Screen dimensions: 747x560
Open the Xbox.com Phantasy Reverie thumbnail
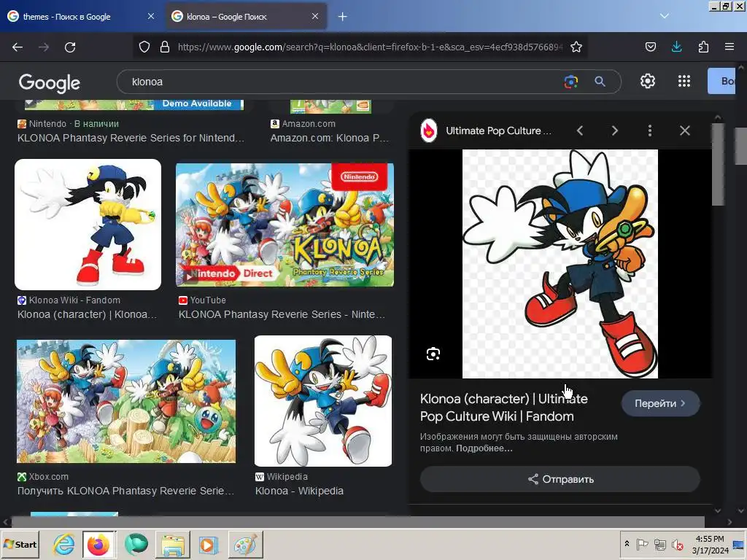pos(126,401)
